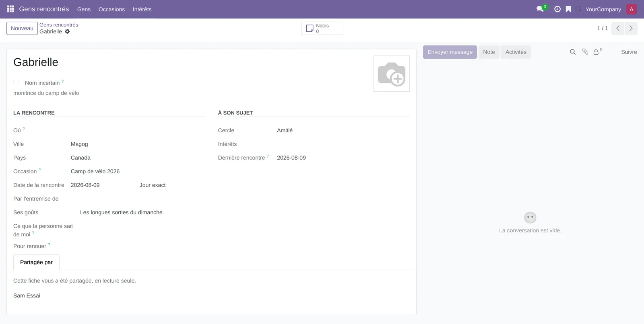Open the activities clock icon

(557, 9)
